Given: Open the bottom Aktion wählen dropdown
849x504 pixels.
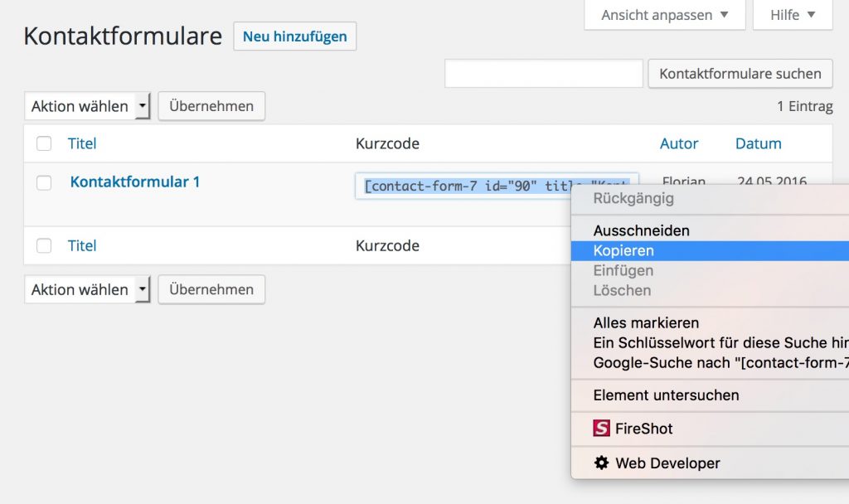Looking at the screenshot, I should click(86, 289).
